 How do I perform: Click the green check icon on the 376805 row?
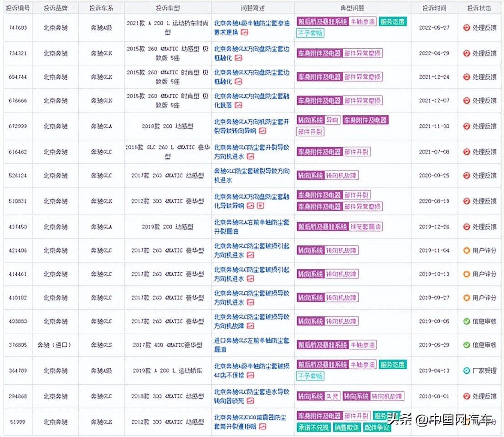[x=466, y=345]
